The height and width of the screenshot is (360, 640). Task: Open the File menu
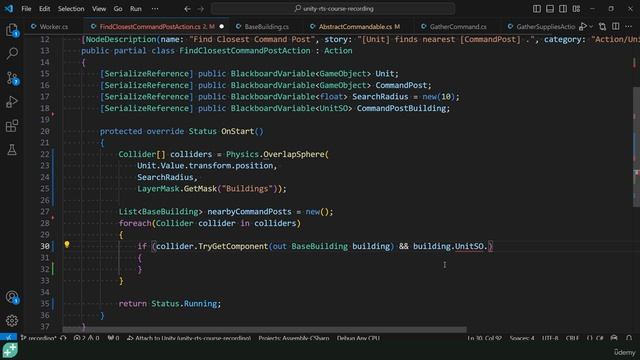26,9
